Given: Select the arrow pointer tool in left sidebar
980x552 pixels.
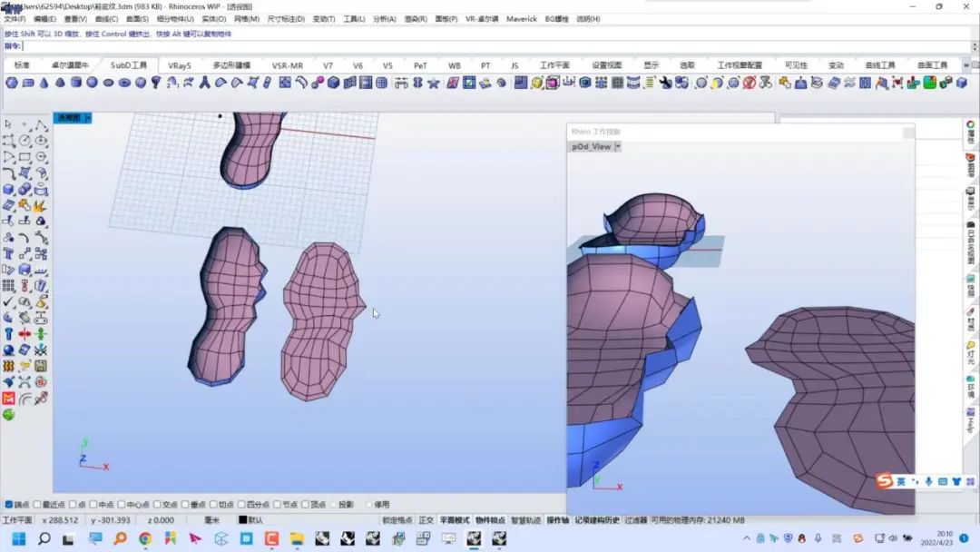Looking at the screenshot, I should coord(8,124).
